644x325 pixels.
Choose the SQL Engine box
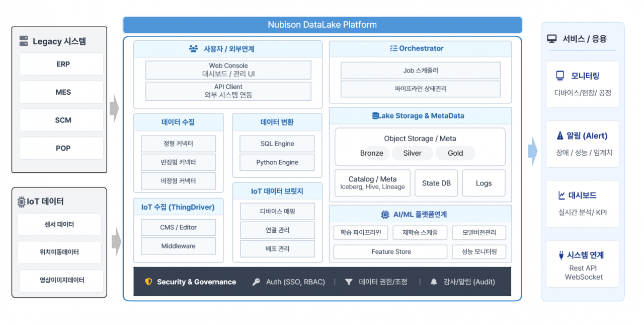click(277, 144)
